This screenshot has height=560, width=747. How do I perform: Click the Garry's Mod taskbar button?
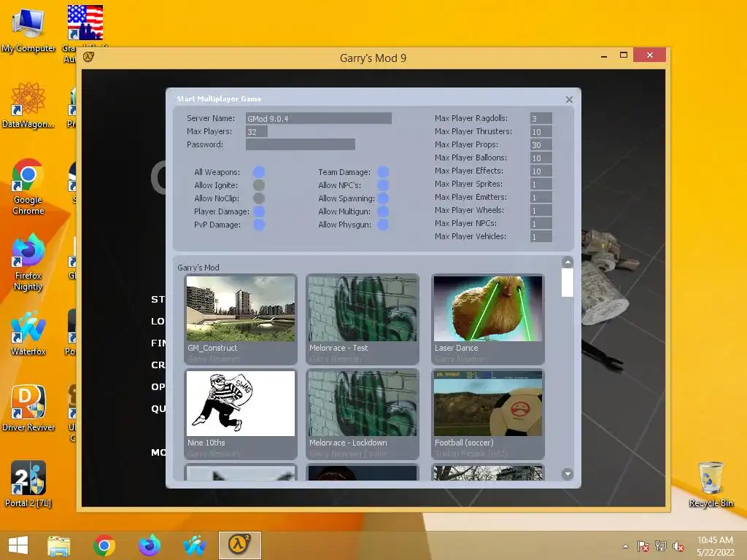pos(239,545)
